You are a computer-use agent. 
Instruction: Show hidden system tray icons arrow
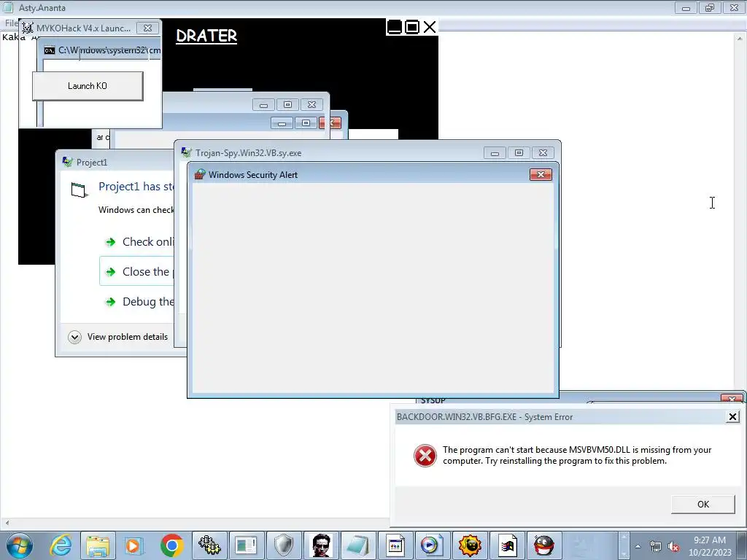pyautogui.click(x=638, y=546)
